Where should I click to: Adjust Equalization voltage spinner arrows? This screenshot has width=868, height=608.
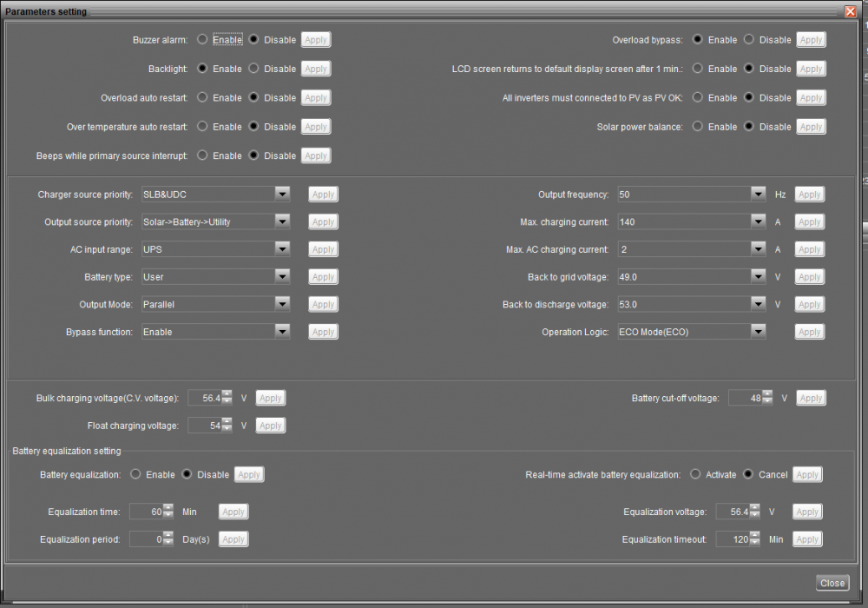[754, 511]
